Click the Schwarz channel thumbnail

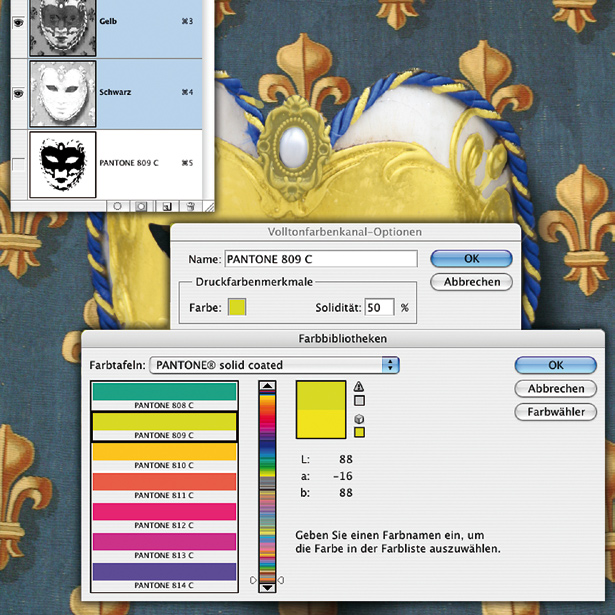point(62,94)
